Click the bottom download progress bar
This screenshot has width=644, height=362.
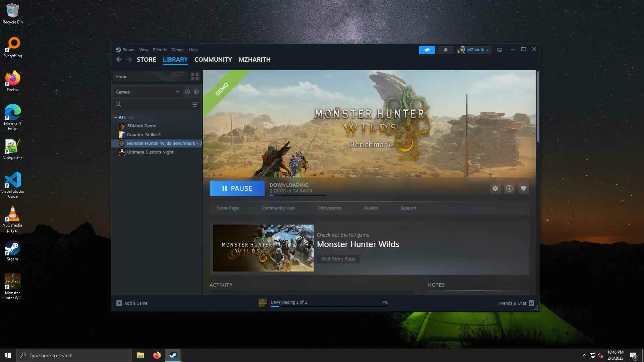coord(329,306)
